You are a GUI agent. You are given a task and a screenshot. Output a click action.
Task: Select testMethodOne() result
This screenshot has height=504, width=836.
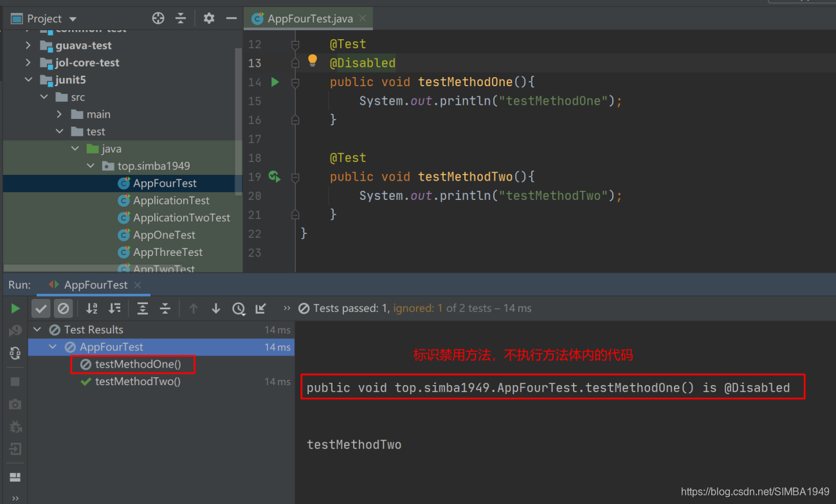coord(138,364)
